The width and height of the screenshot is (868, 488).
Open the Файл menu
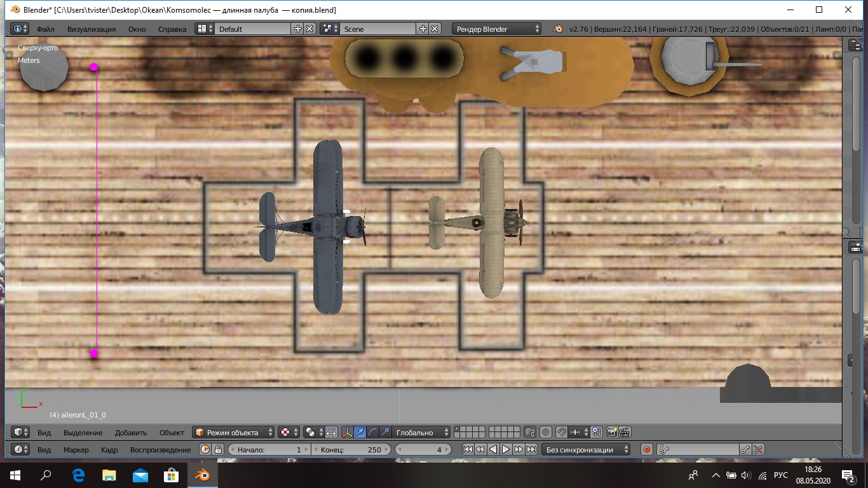pyautogui.click(x=46, y=29)
